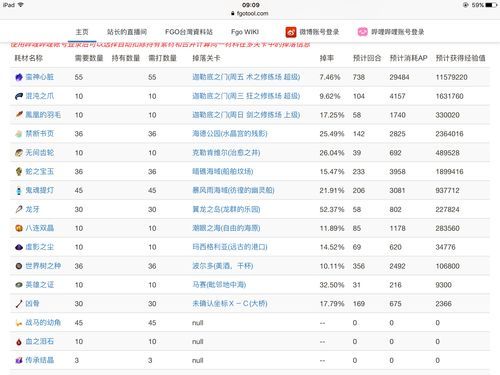
Task: Click the 传承结晶 crystal icon
Action: [x=19, y=360]
